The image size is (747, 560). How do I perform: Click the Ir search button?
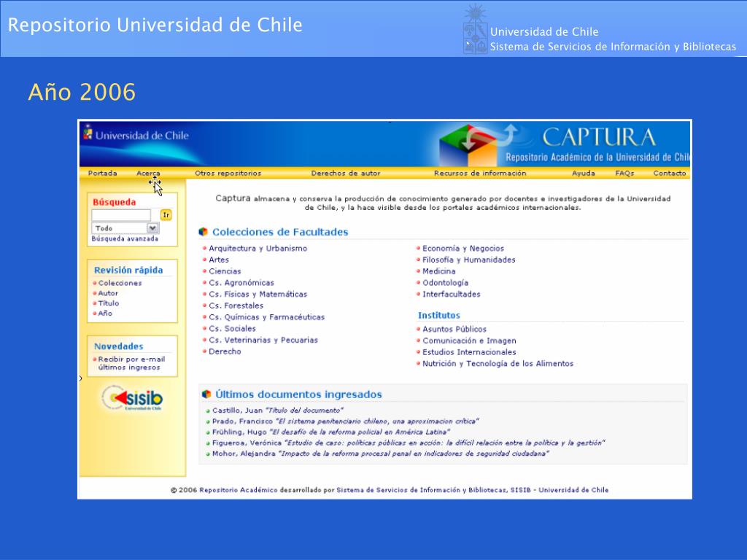pos(166,215)
